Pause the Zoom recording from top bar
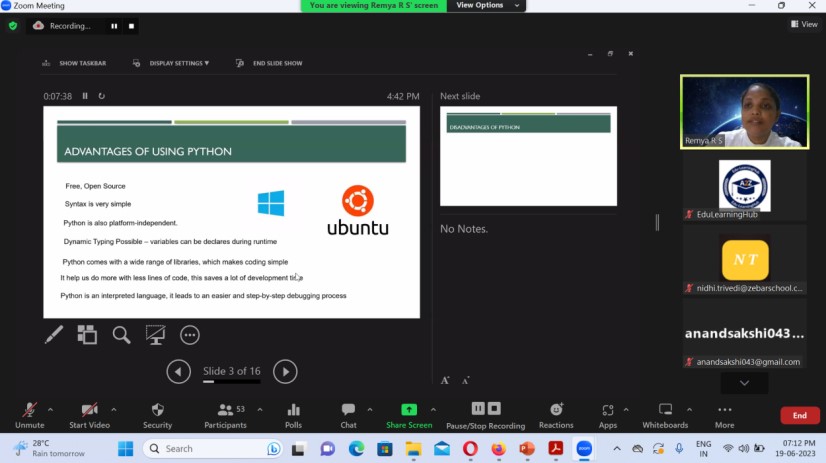This screenshot has width=826, height=463. click(x=114, y=26)
